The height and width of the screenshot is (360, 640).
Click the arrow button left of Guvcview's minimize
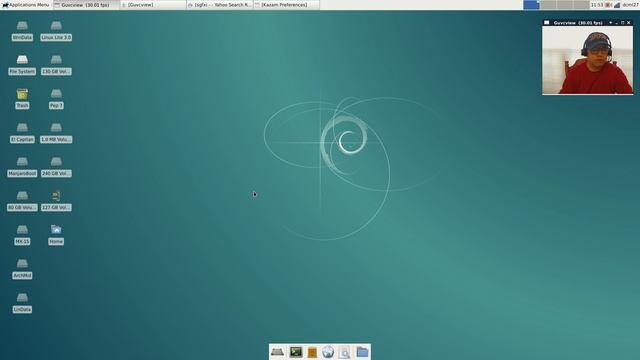point(611,23)
